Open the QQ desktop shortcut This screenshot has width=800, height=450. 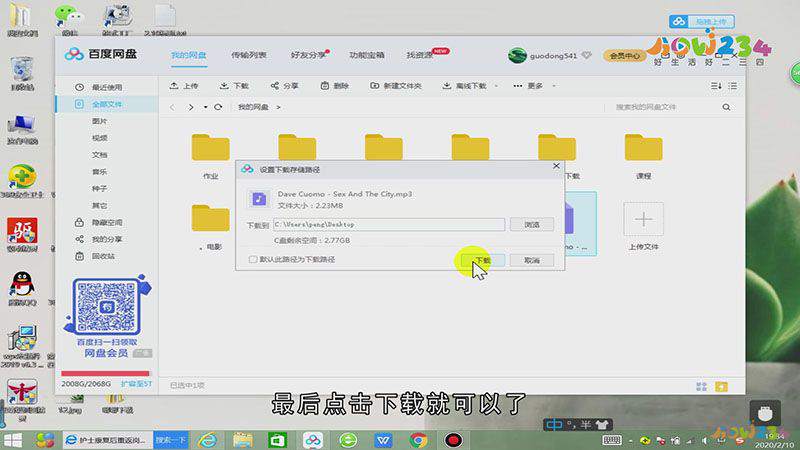(x=22, y=289)
